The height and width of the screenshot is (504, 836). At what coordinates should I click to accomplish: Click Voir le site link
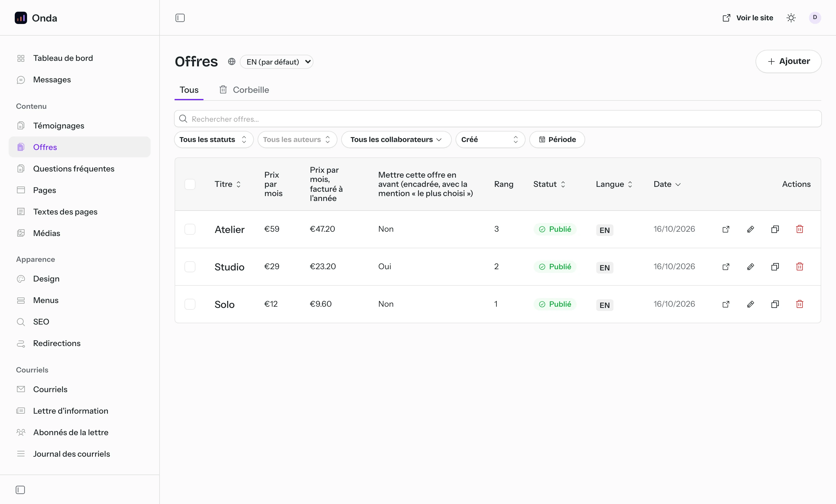tap(747, 18)
